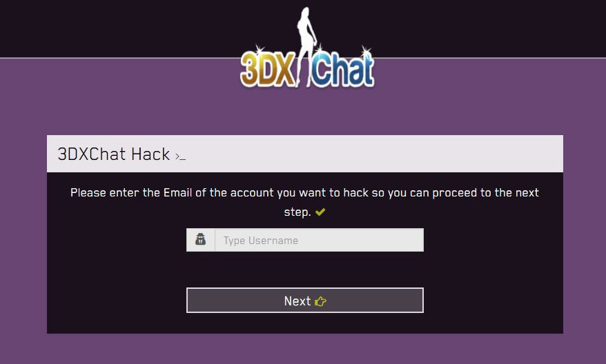606x364 pixels.
Task: Select the '3DXChat Hack' heading text
Action: [x=114, y=154]
